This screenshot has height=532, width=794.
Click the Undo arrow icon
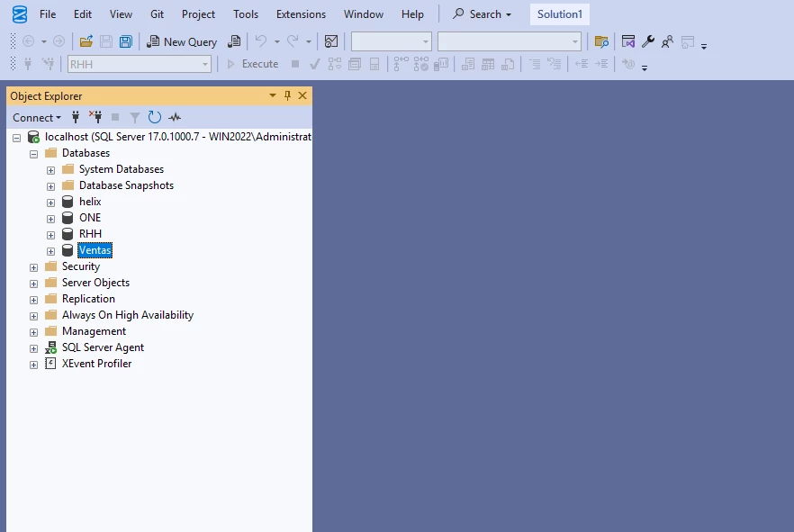261,41
